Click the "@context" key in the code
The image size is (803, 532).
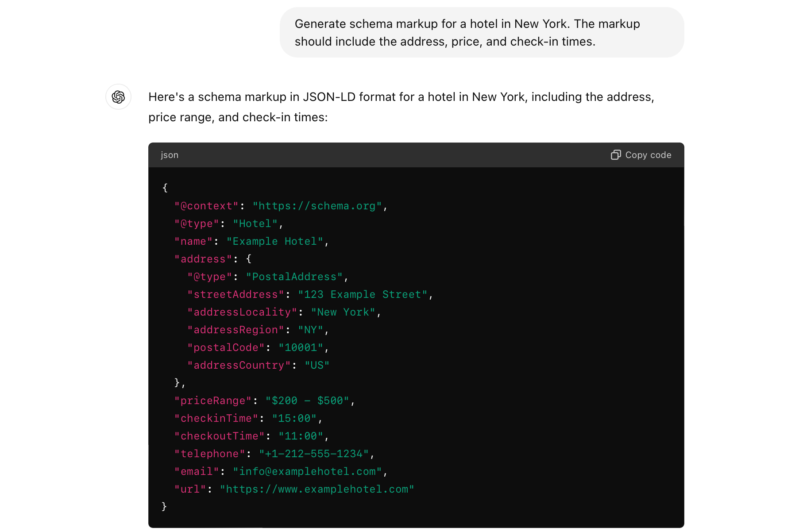click(x=206, y=206)
